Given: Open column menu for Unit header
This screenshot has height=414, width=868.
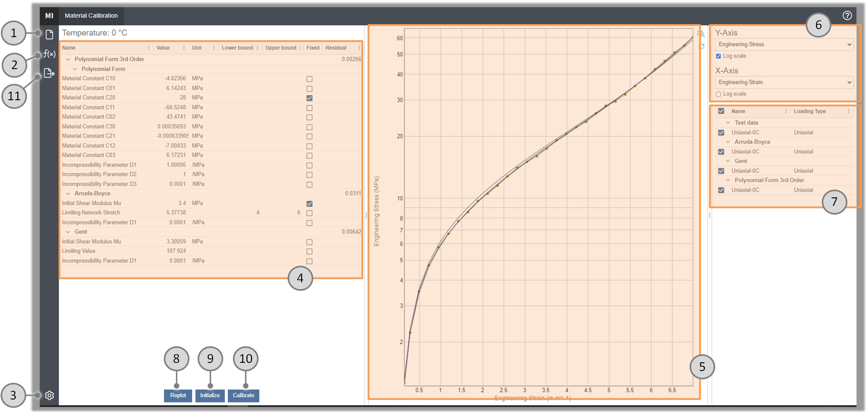Looking at the screenshot, I should (213, 48).
